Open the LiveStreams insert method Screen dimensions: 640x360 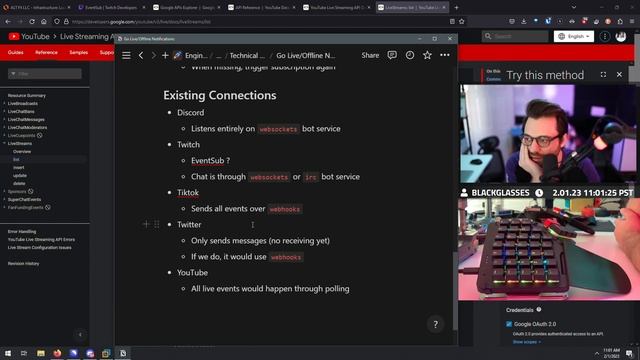(x=18, y=167)
